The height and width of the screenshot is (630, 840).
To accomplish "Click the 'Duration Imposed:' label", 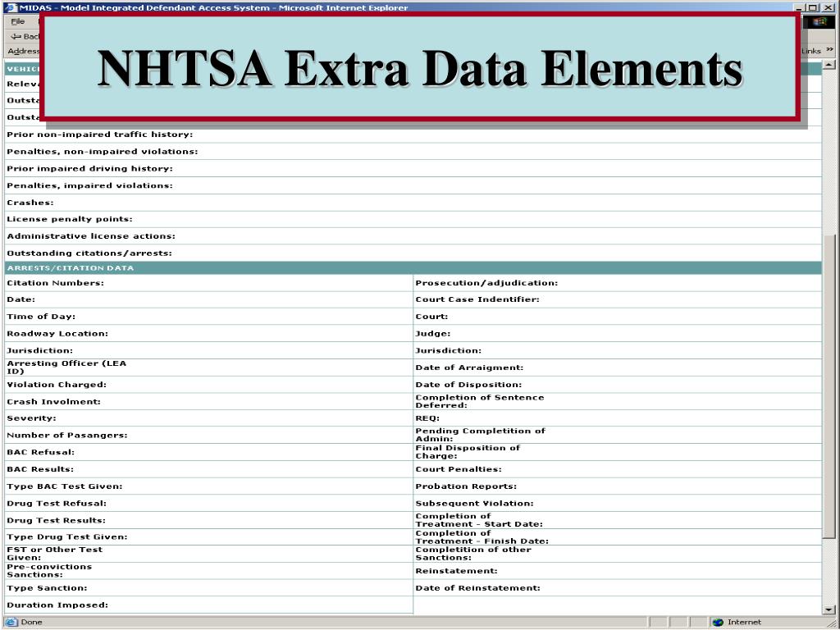I will click(57, 605).
